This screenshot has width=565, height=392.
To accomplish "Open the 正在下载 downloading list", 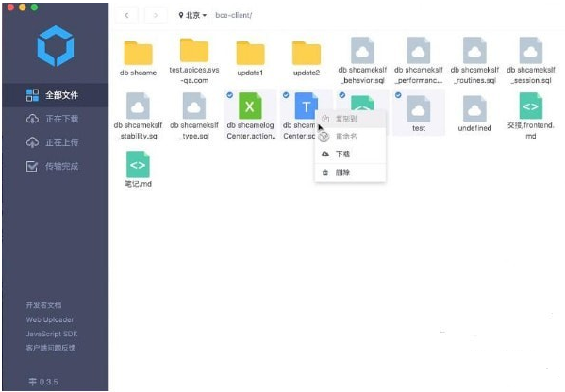I will (55, 119).
